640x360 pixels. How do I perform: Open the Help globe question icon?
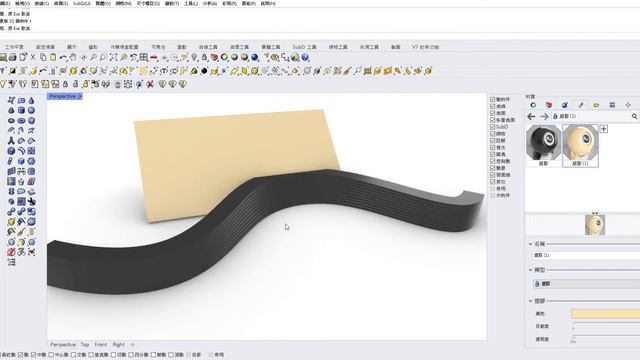click(305, 58)
